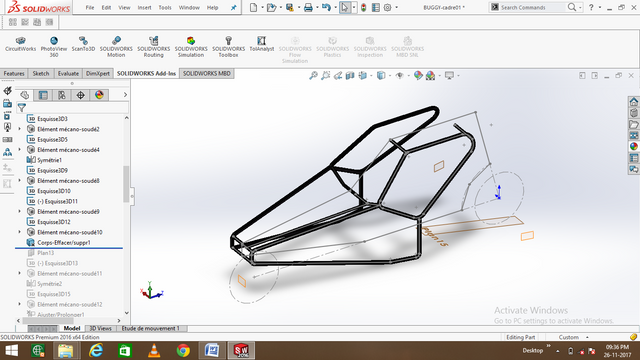Open the Options gear
This screenshot has height=360, width=640.
coord(387,7)
